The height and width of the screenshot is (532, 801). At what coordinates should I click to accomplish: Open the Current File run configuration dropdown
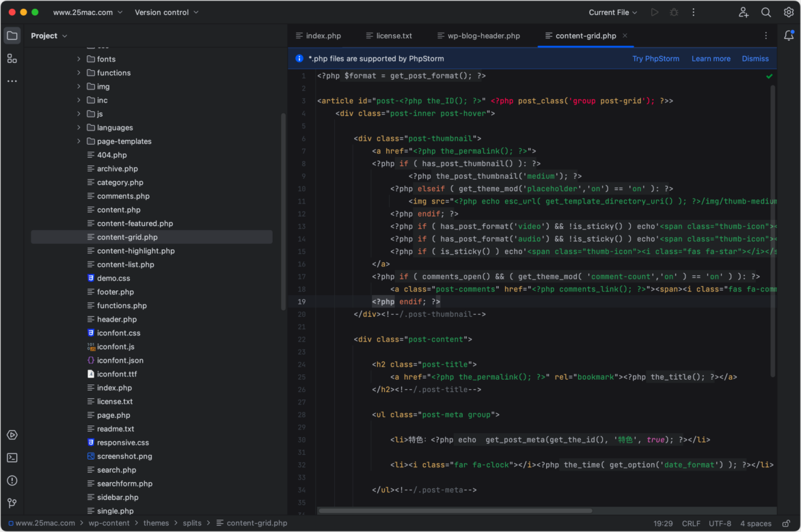612,12
